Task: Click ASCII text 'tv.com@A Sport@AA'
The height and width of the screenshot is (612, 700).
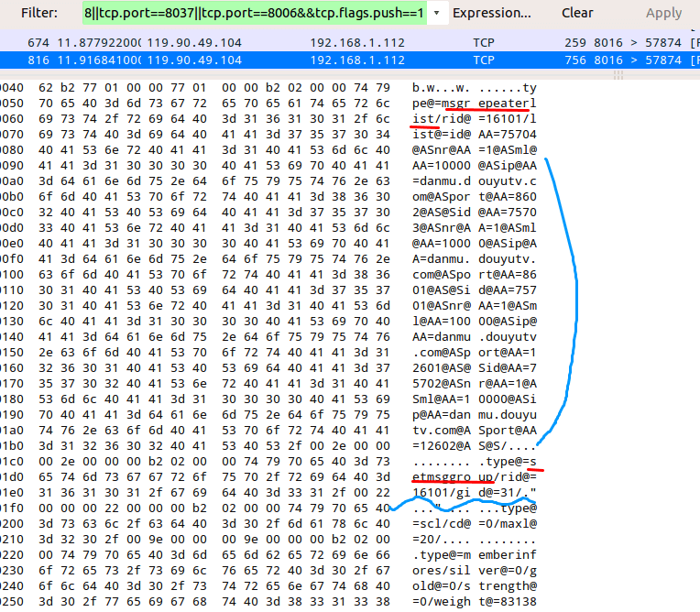Action: pyautogui.click(x=474, y=431)
